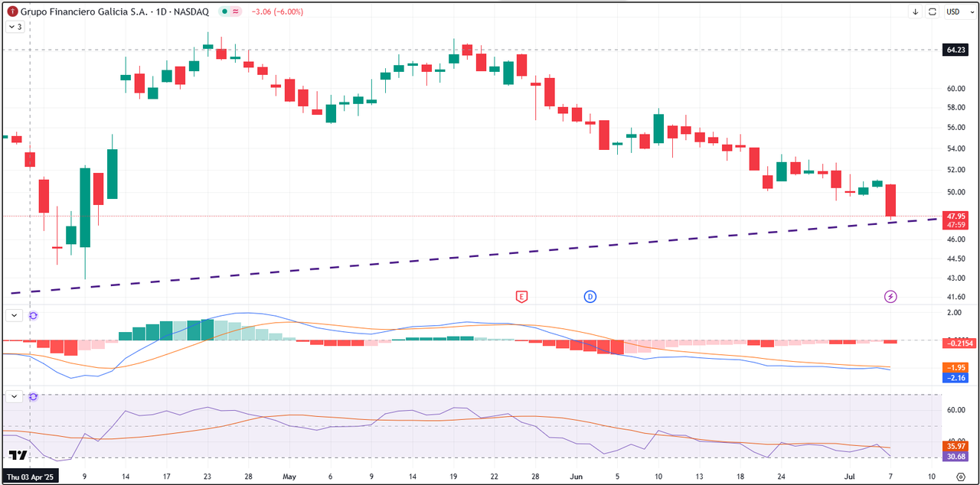
Task: Open chart settings gear at bottom right
Action: coord(961,477)
